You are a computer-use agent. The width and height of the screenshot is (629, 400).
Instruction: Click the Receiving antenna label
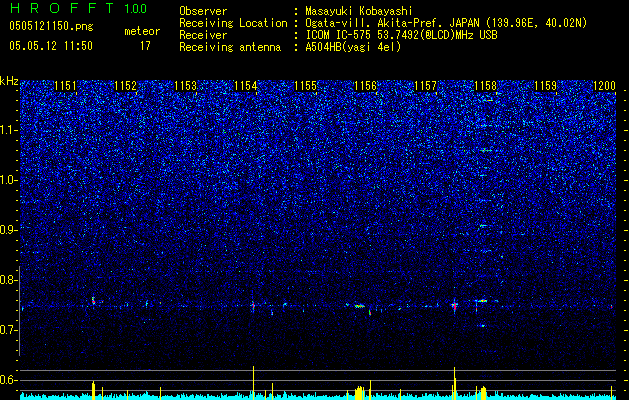pos(230,47)
